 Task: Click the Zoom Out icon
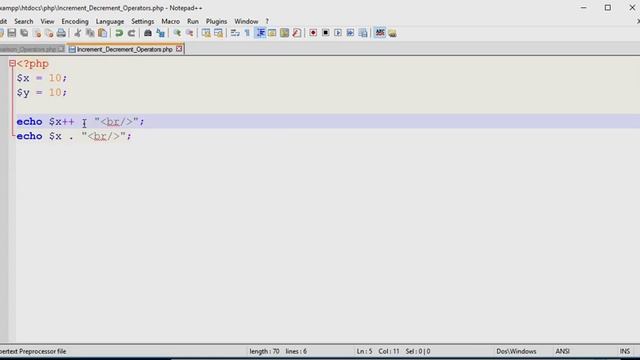tap(190, 33)
